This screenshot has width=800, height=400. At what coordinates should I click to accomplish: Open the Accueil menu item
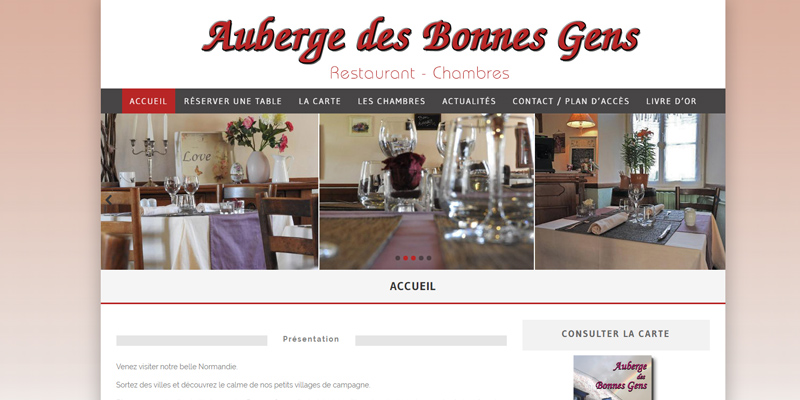pyautogui.click(x=148, y=101)
